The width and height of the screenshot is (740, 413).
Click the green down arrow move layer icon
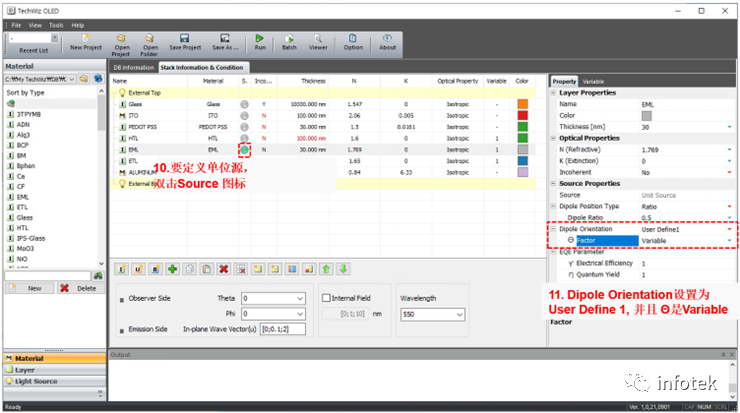[x=343, y=269]
